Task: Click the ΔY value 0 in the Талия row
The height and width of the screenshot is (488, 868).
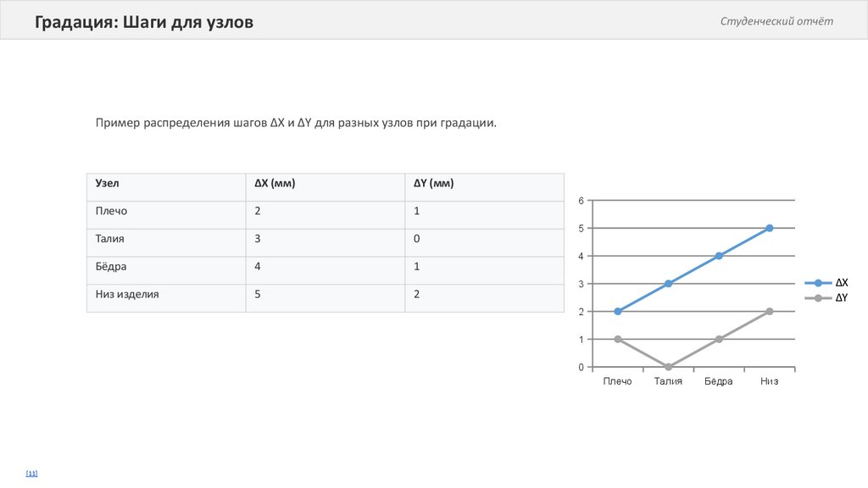Action: pyautogui.click(x=417, y=239)
